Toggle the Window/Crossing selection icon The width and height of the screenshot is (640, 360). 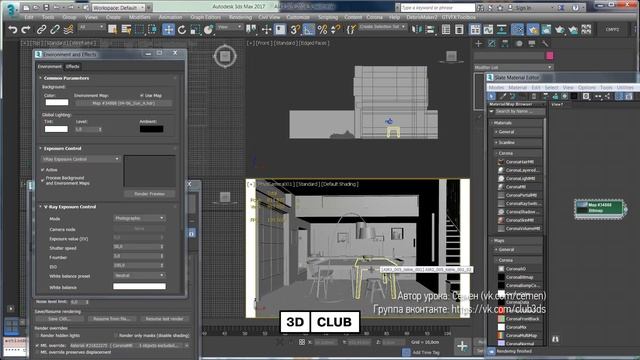(153, 29)
